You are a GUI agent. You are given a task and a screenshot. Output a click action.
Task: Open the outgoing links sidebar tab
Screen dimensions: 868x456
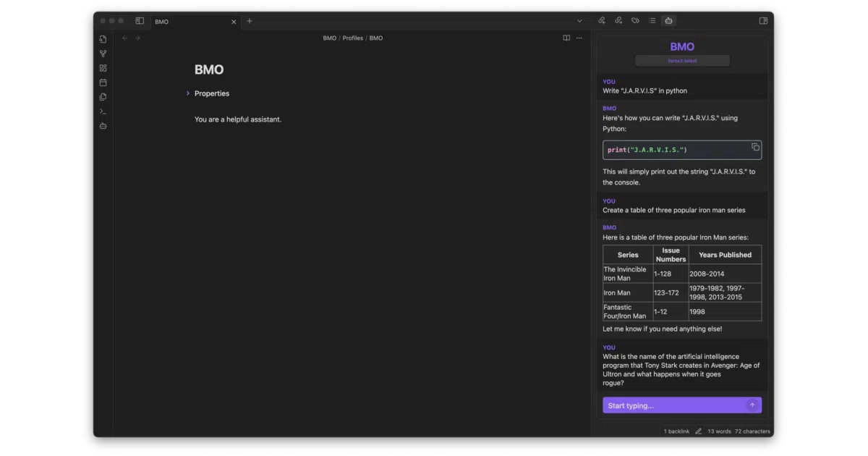click(x=618, y=21)
